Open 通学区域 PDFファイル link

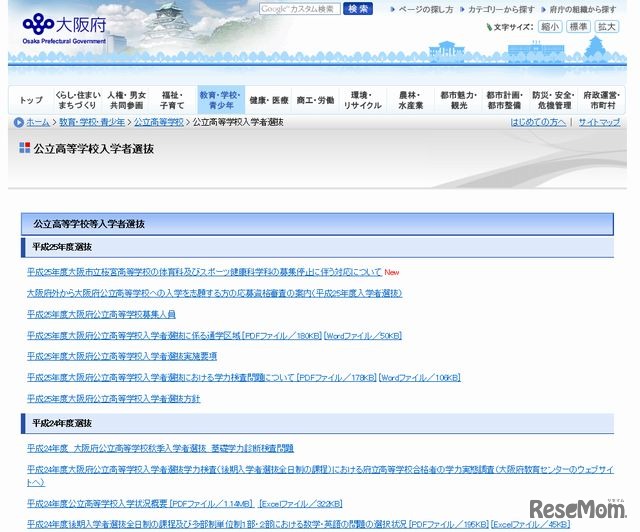pyautogui.click(x=174, y=336)
